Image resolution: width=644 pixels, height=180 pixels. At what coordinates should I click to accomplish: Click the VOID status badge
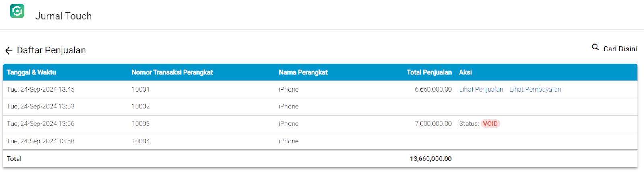(490, 124)
